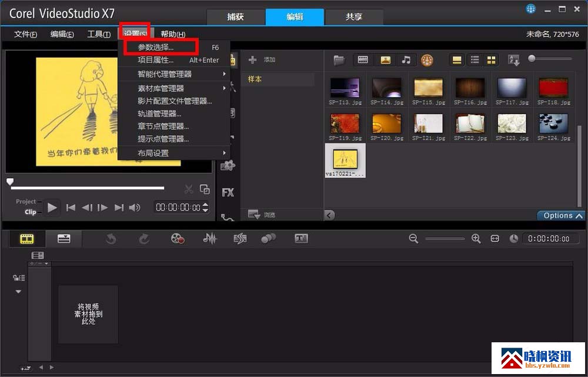
Task: Switch to the 共享 tab
Action: pos(354,17)
